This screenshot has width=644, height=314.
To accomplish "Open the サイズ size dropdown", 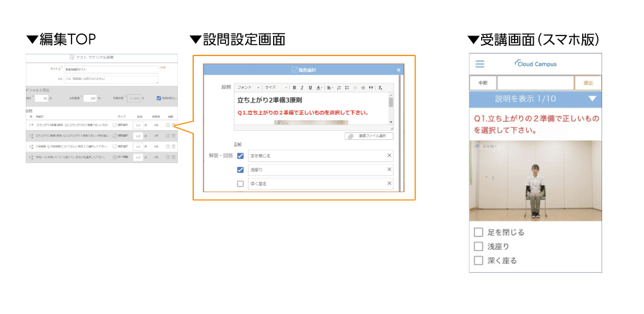I will pos(276,88).
